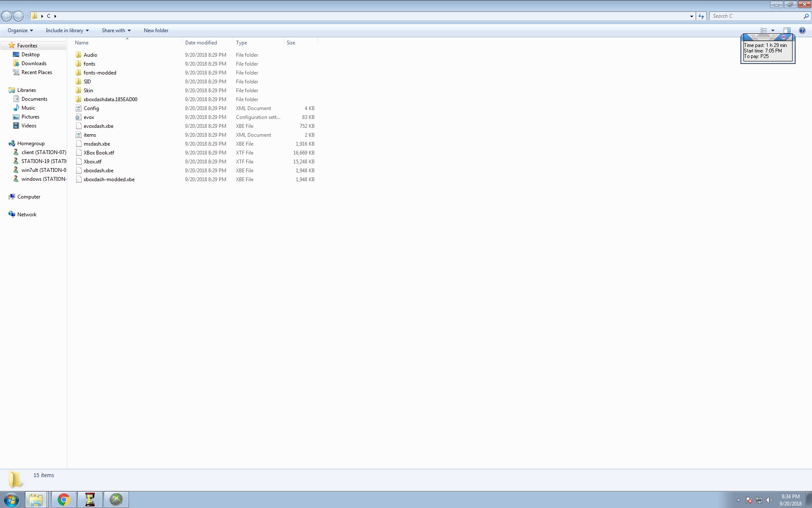Select Downloads in Favorites sidebar
This screenshot has height=508, width=812.
click(34, 63)
